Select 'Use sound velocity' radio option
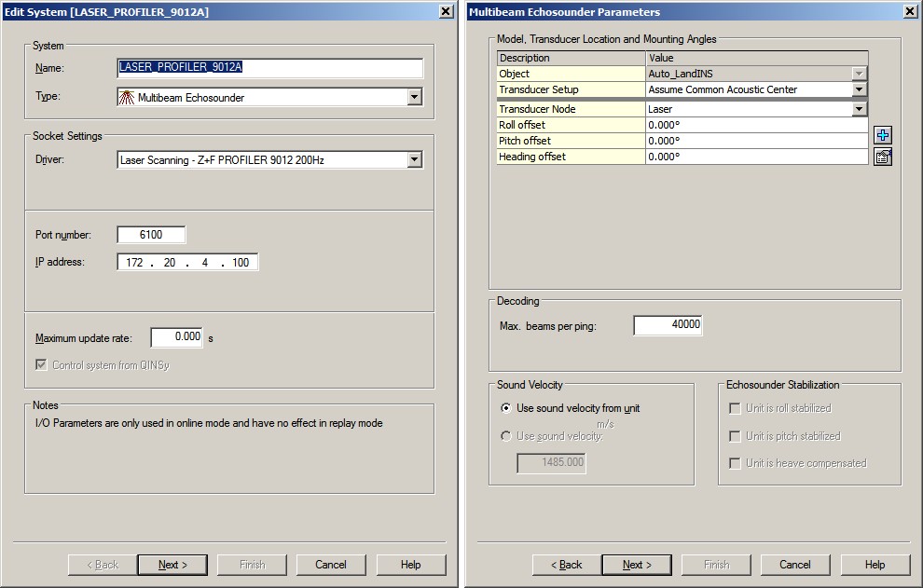The width and height of the screenshot is (923, 588). (x=505, y=436)
